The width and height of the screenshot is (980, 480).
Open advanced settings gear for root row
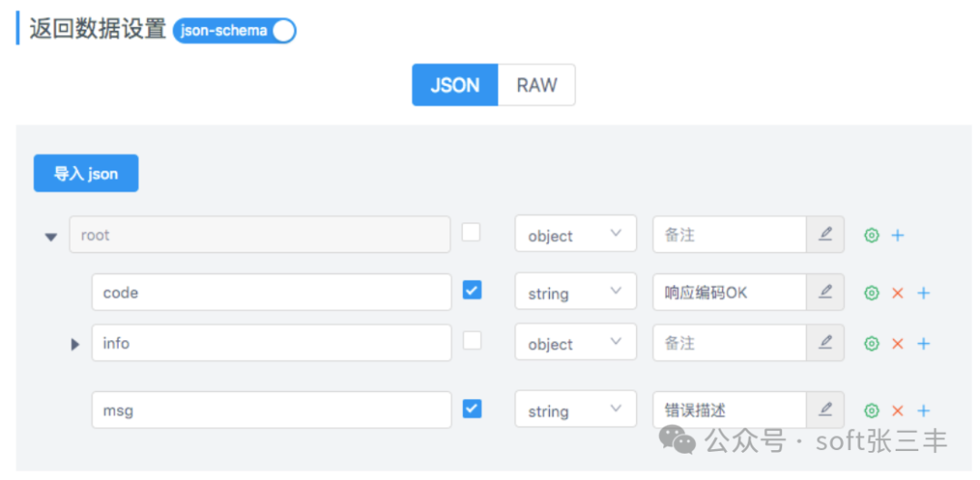pos(872,236)
